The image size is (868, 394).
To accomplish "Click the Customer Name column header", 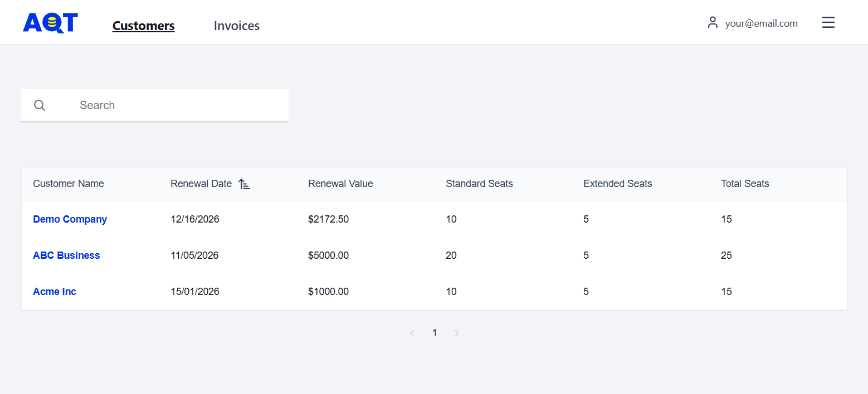I will [69, 184].
